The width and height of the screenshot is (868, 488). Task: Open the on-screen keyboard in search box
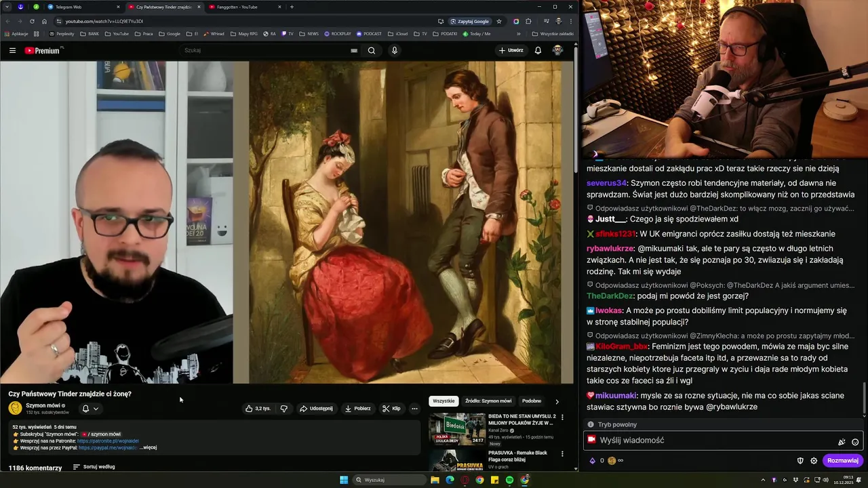(354, 50)
